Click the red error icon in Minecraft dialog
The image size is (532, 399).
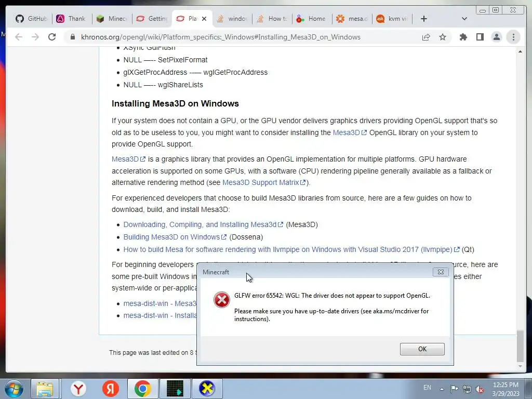[x=221, y=300]
